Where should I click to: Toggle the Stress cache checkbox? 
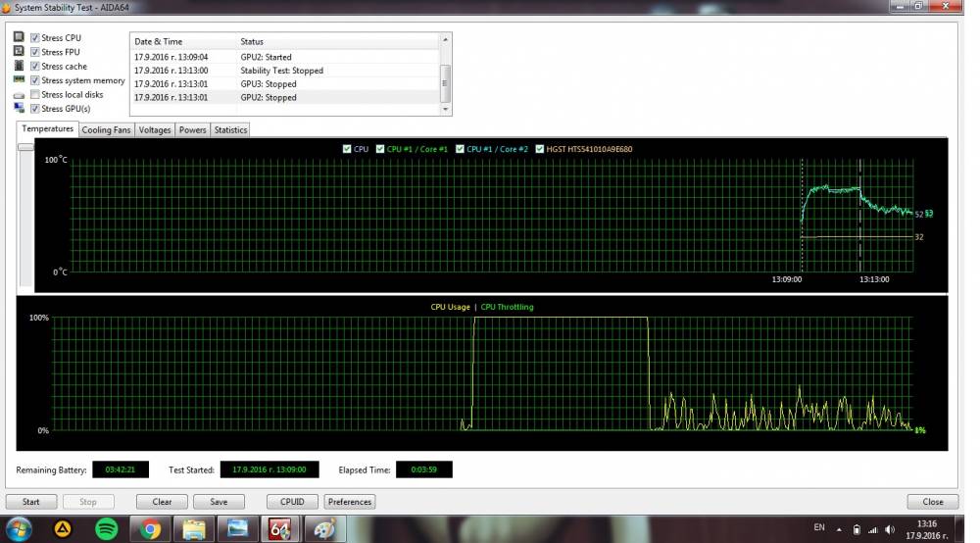(x=35, y=66)
